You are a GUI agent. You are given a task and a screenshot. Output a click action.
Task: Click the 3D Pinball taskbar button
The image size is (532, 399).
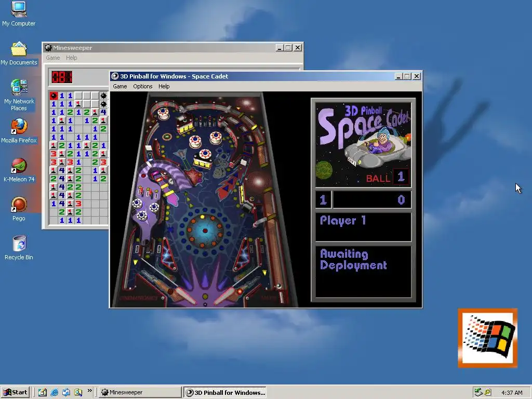click(225, 393)
